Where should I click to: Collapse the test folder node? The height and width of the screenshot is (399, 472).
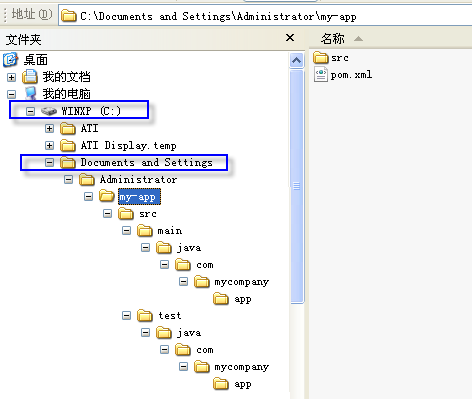pyautogui.click(x=126, y=315)
